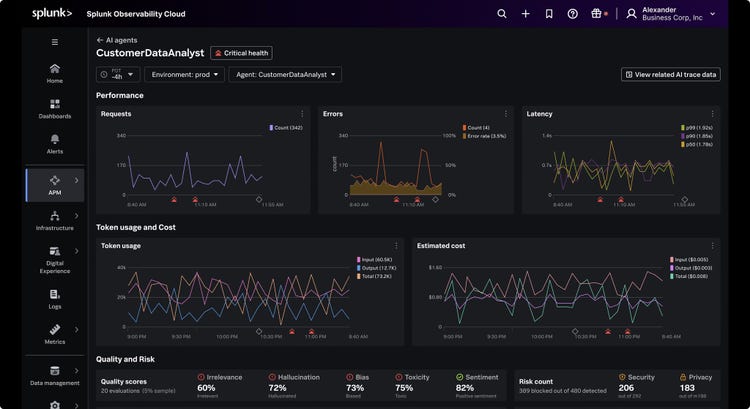The width and height of the screenshot is (750, 409).
Task: Go back to AI agents link
Action: (x=117, y=40)
